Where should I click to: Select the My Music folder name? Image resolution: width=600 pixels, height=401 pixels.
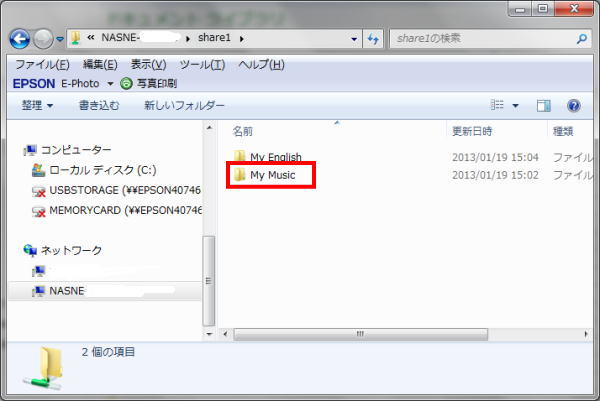[x=272, y=175]
